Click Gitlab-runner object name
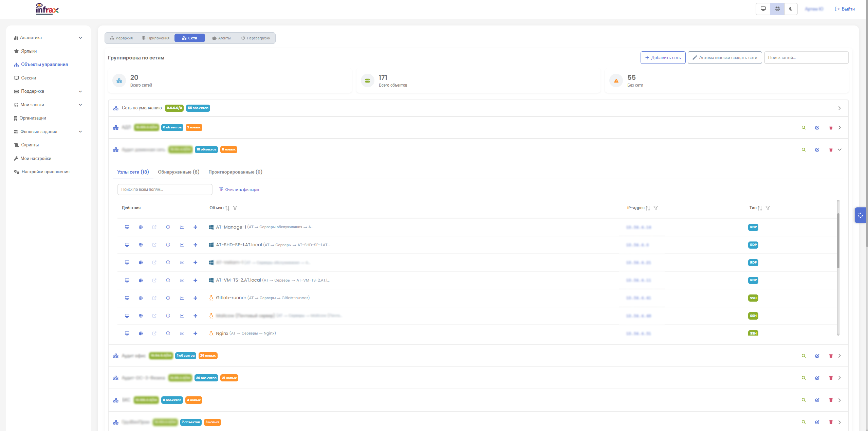 [x=231, y=298]
